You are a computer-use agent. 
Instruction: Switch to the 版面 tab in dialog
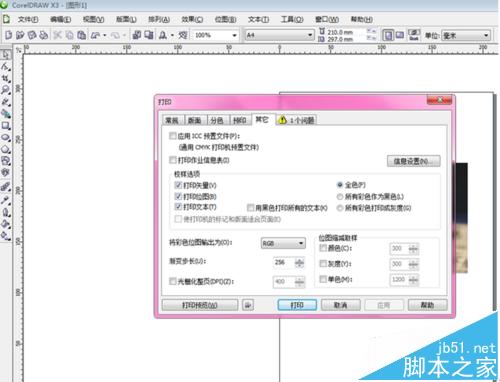(x=194, y=120)
